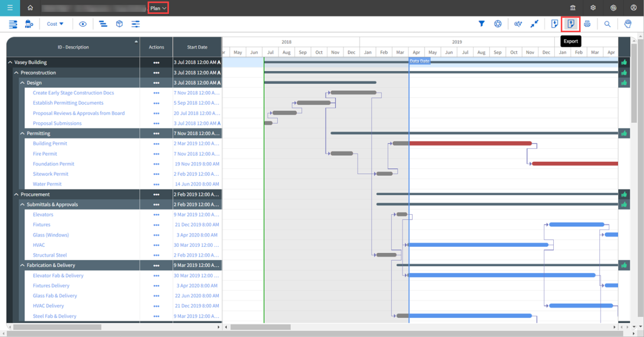Click Water Permit start date cell
This screenshot has width=644, height=337.
[197, 184]
